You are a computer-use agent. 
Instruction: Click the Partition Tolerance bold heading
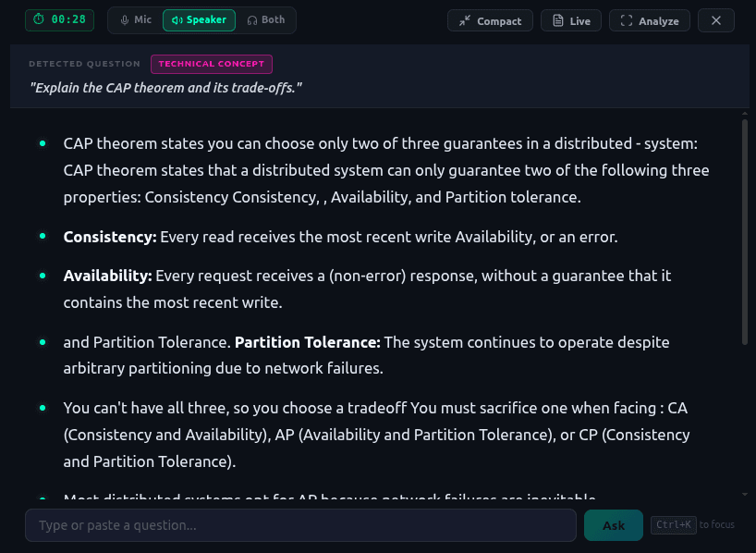point(307,342)
